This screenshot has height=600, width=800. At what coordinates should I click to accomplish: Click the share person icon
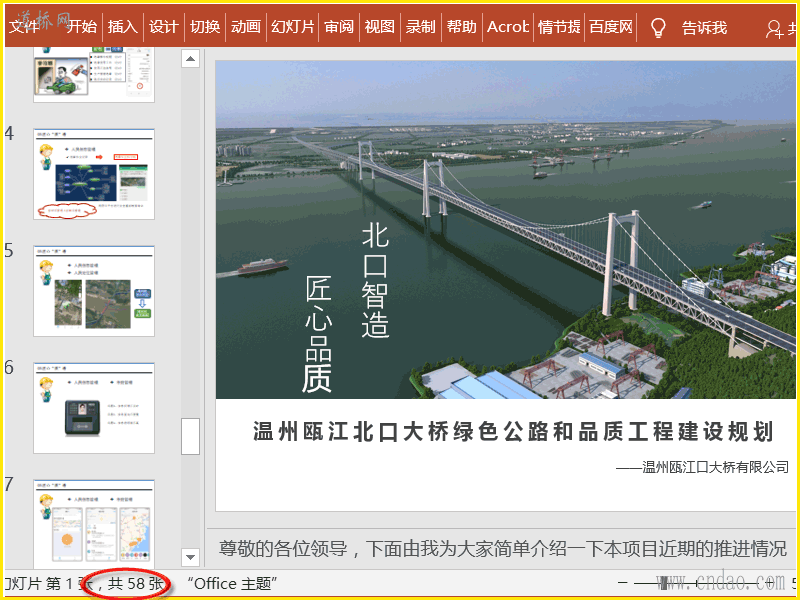[774, 29]
